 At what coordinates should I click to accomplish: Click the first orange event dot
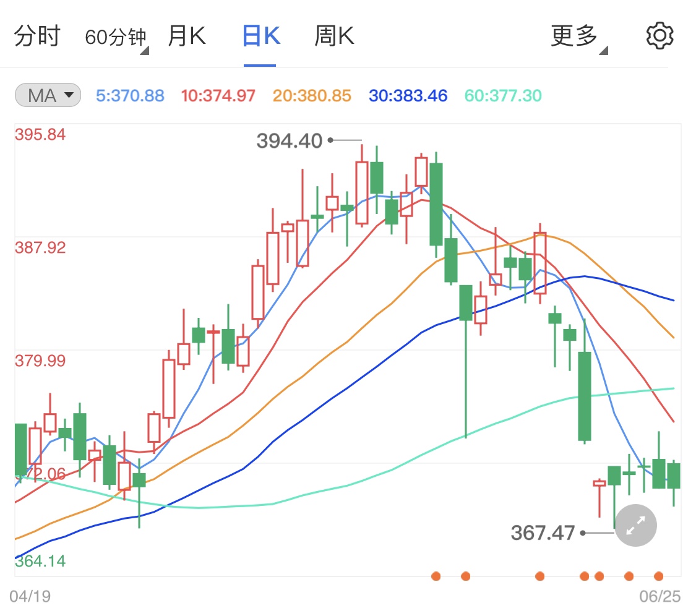tap(436, 576)
